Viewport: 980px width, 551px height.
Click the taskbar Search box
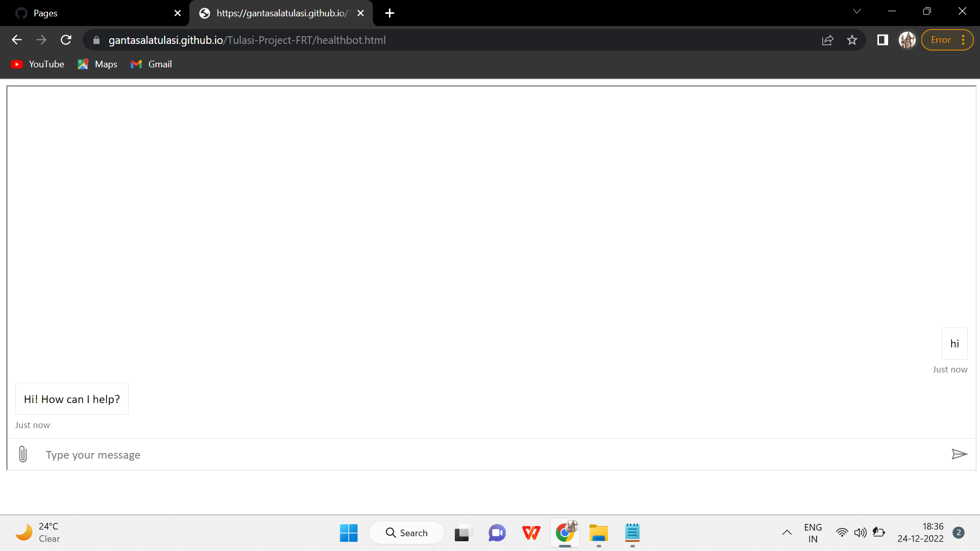coord(407,533)
